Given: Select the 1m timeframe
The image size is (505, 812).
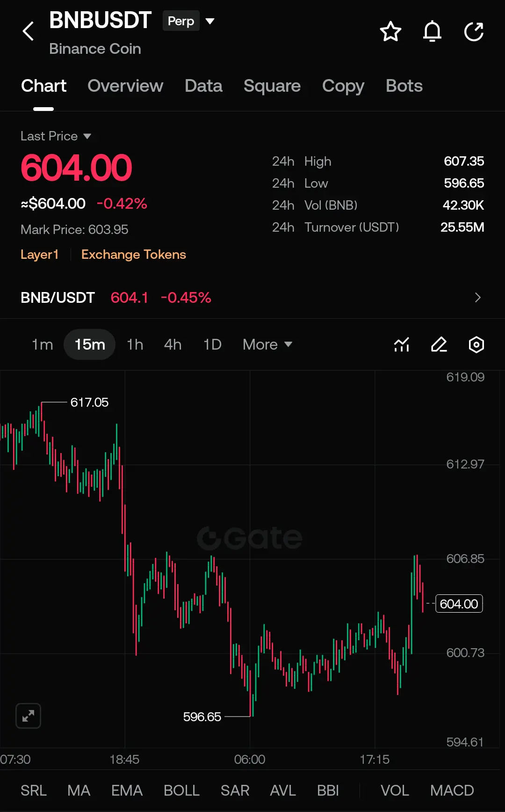Looking at the screenshot, I should tap(42, 345).
